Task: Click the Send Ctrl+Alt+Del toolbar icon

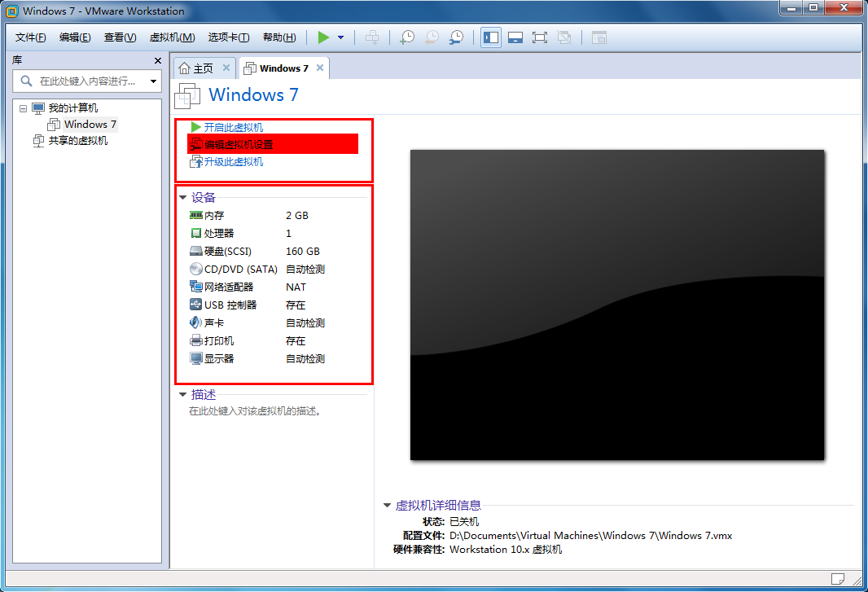Action: click(373, 37)
